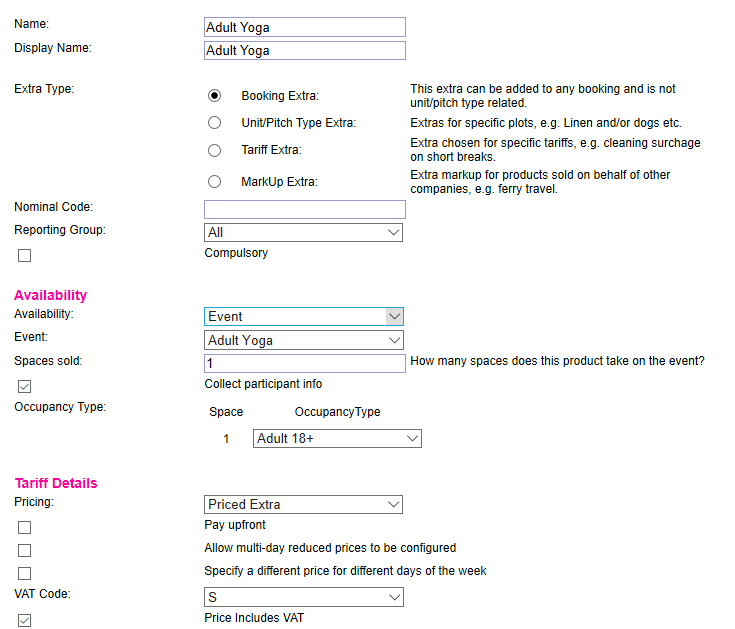Select the Booking Extra radio button
The width and height of the screenshot is (735, 629).
pyautogui.click(x=214, y=96)
